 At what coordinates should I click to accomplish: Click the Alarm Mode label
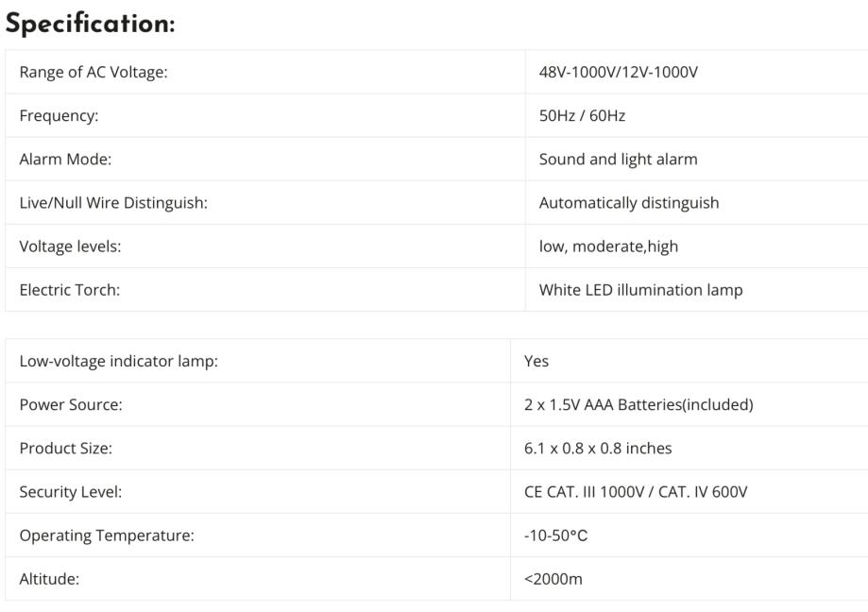65,159
